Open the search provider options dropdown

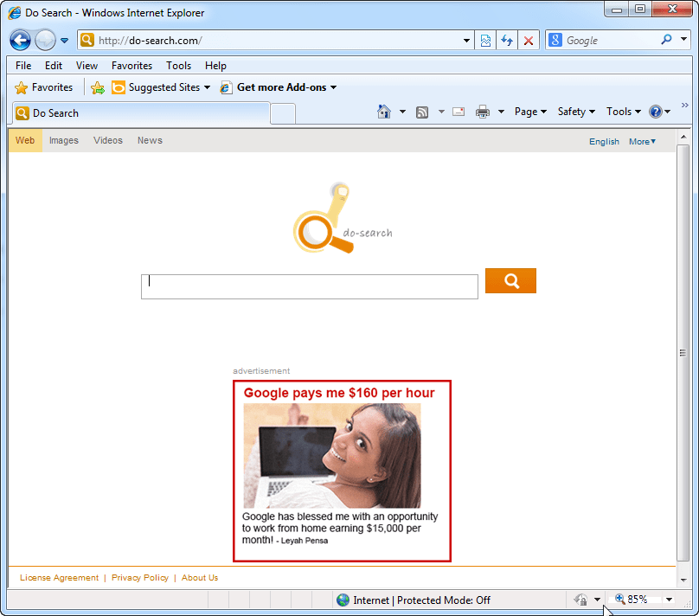click(683, 40)
